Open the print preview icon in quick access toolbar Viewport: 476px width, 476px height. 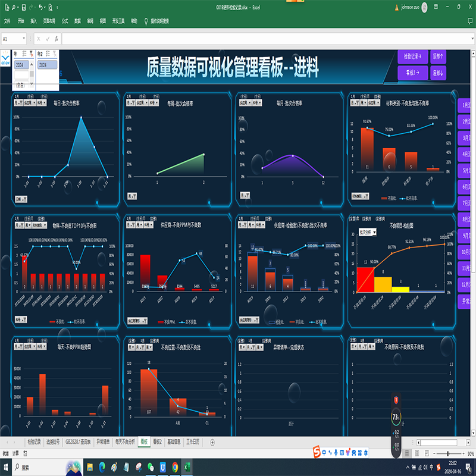[x=51, y=7]
